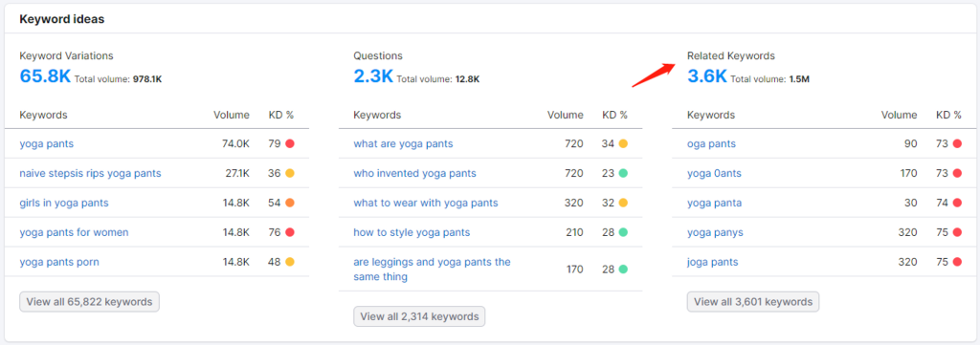Click volume 210 for 'how to style yoga pants'
The height and width of the screenshot is (345, 980).
574,232
